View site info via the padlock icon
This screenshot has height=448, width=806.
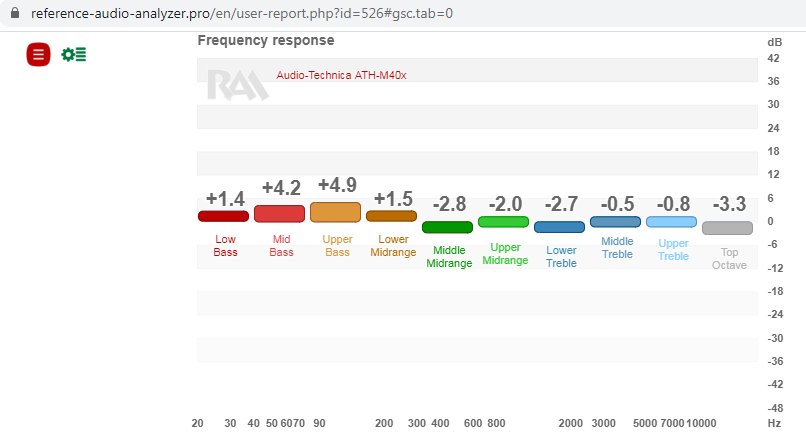click(x=15, y=13)
